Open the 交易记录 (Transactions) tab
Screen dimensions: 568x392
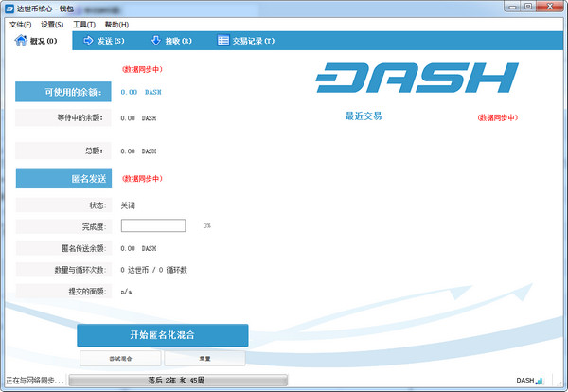245,41
